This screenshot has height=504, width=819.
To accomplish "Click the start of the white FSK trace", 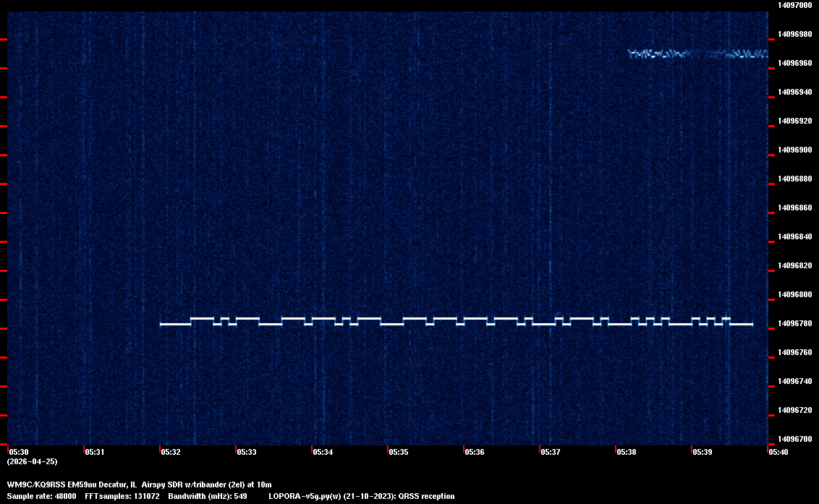I will coord(161,324).
